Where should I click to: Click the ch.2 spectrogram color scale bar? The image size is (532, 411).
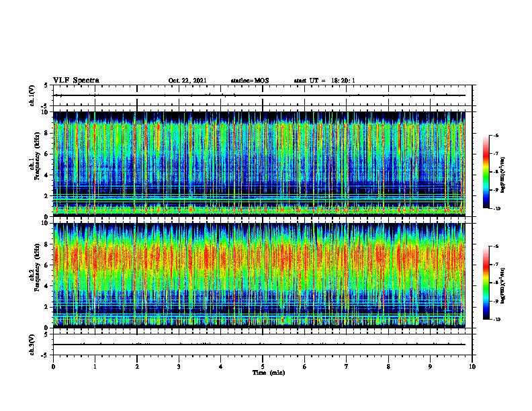click(x=486, y=283)
